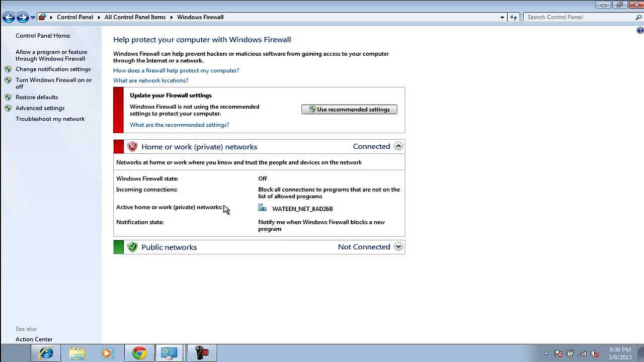Click the Control Panel breadcrumb
Viewport: 644px width, 362px height.
click(x=75, y=17)
